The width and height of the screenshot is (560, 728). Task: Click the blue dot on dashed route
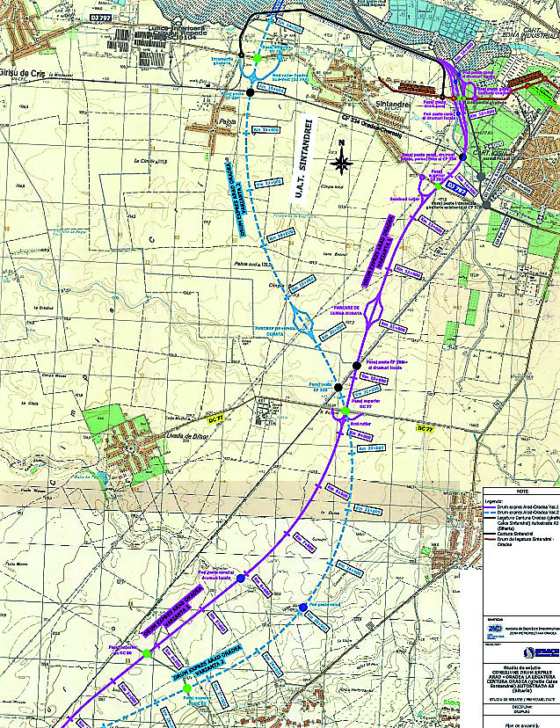pos(302,608)
